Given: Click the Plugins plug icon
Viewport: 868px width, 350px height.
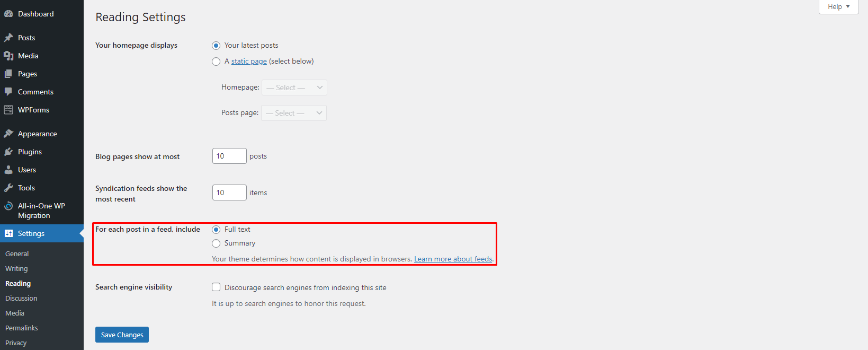Looking at the screenshot, I should [x=8, y=152].
